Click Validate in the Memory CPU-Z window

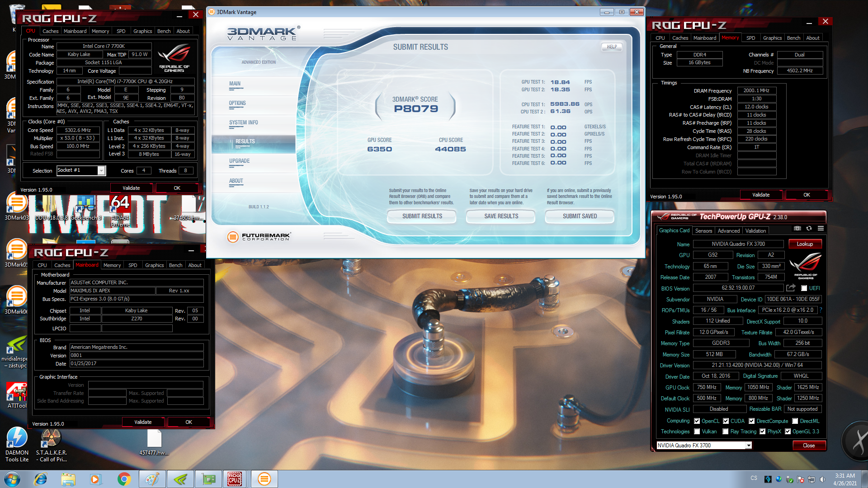pos(761,195)
